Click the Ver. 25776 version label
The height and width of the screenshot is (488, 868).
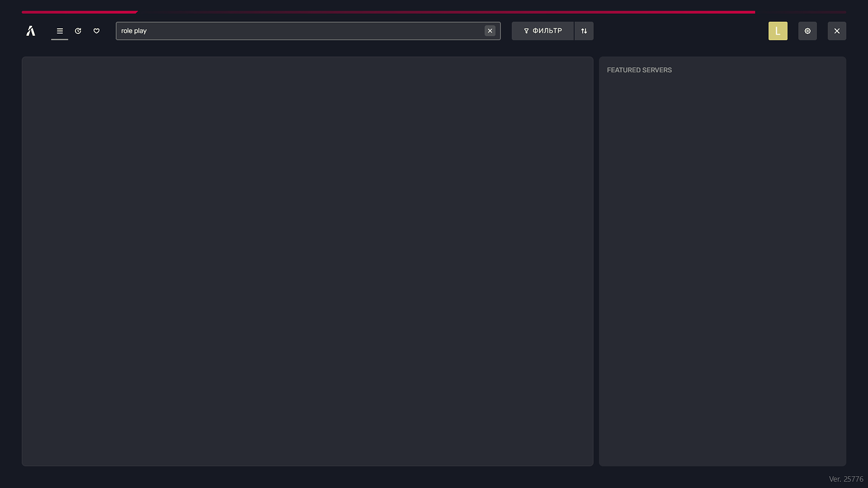coord(846,479)
